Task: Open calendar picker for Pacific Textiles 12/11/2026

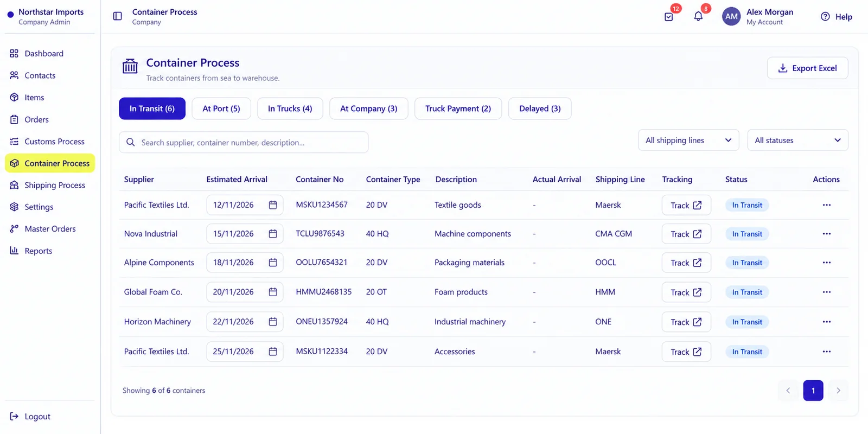Action: (273, 205)
